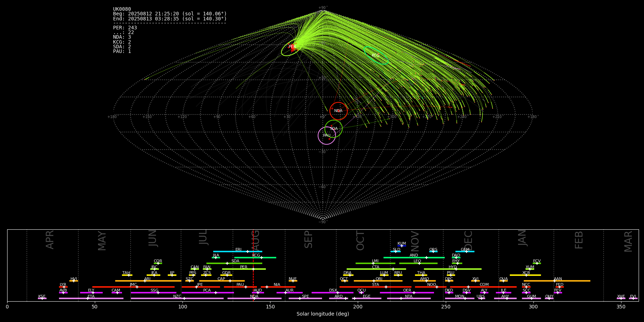Click the XHE shower marker in timeline
644x322 pixels.
(x=621, y=298)
